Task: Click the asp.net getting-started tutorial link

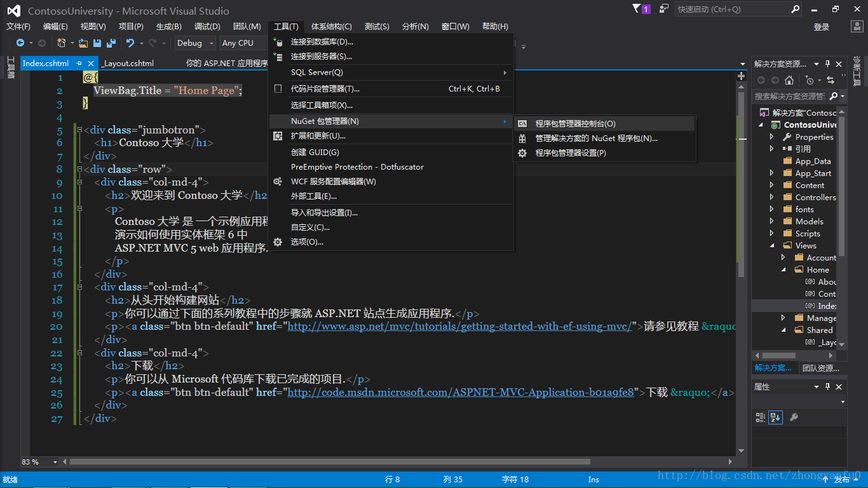Action: coord(460,327)
